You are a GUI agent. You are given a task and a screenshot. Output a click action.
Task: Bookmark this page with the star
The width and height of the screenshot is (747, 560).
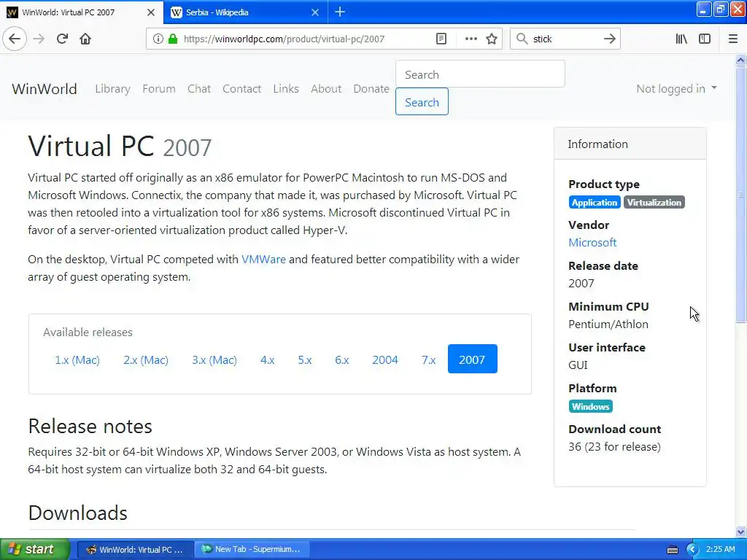click(492, 39)
